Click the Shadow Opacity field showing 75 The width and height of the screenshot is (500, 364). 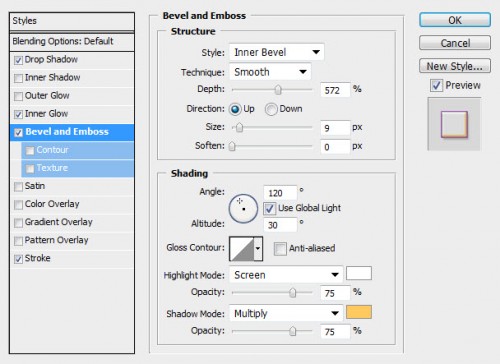335,332
